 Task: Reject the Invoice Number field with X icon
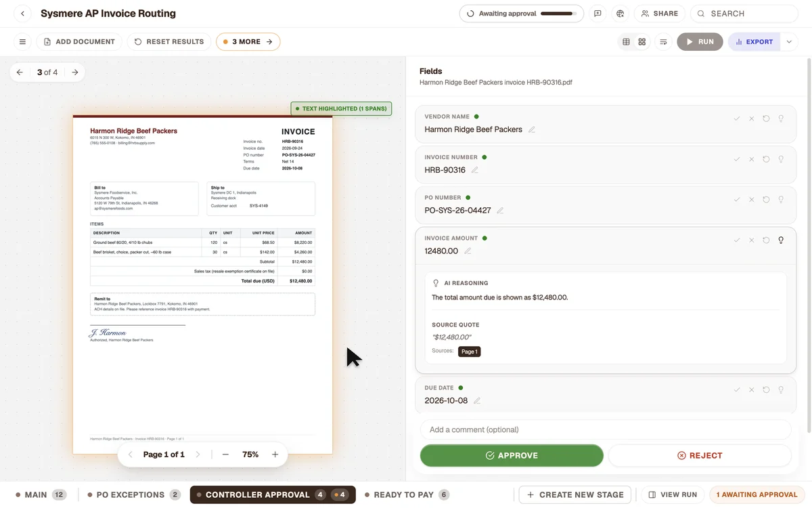point(751,159)
